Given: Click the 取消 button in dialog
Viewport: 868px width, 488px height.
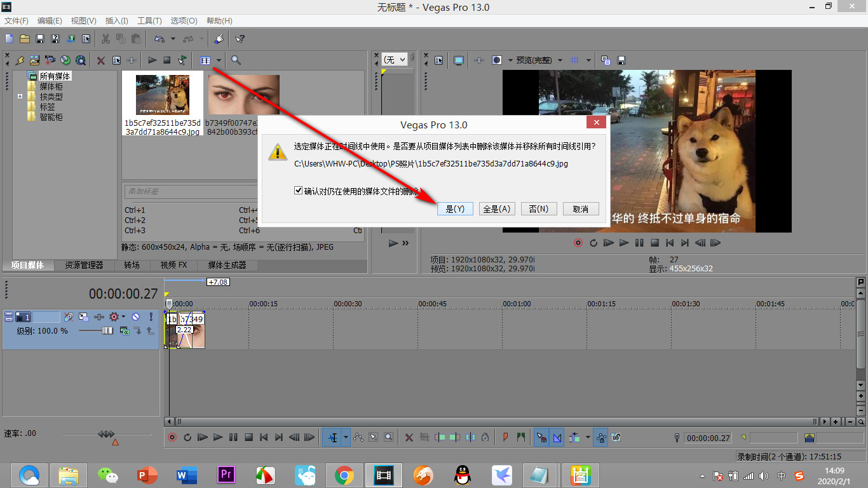Looking at the screenshot, I should click(x=581, y=208).
